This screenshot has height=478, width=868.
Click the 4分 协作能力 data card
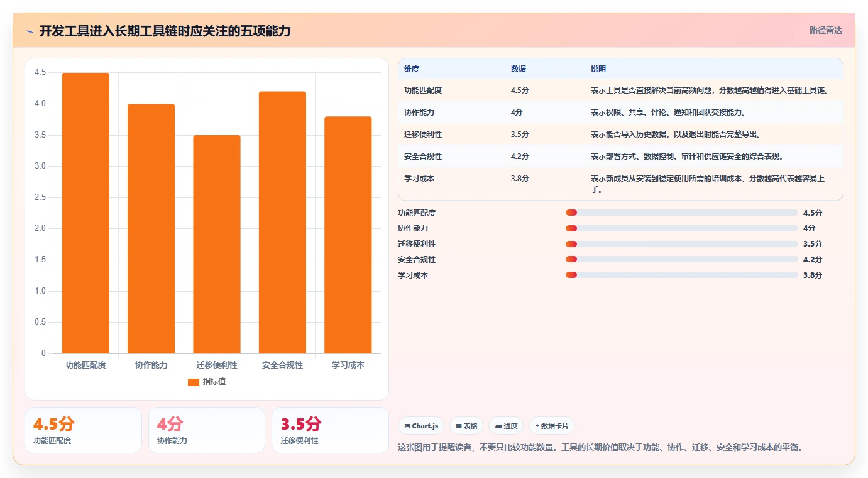tap(207, 430)
